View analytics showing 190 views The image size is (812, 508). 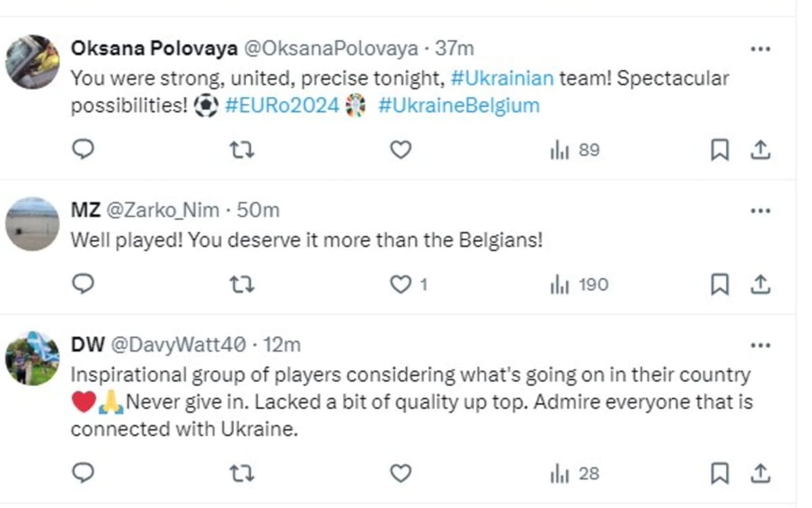(579, 285)
